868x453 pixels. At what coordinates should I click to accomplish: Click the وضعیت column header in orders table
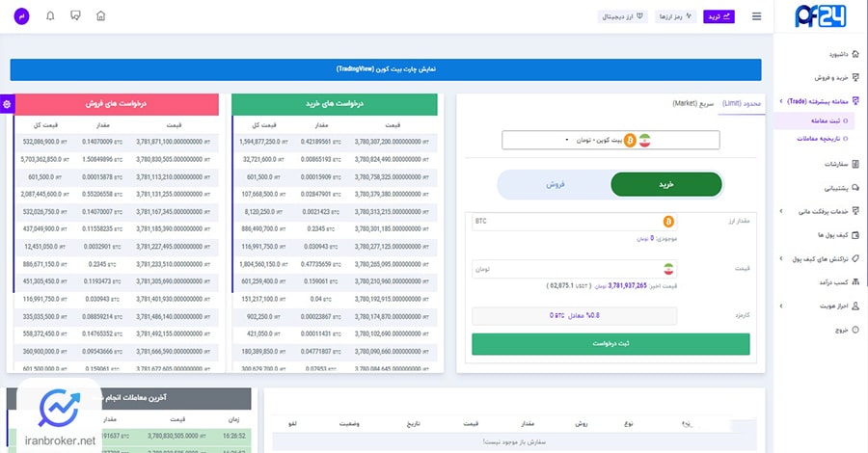[349, 424]
